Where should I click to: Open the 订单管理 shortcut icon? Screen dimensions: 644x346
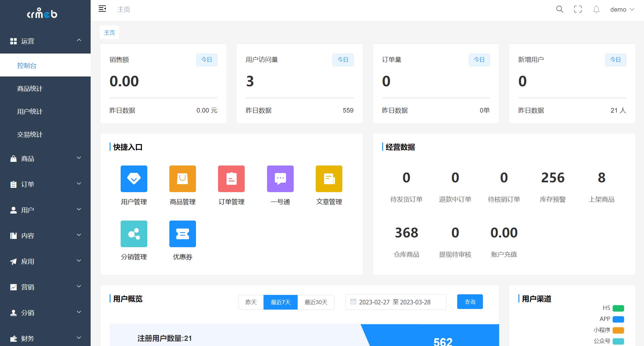(x=231, y=179)
